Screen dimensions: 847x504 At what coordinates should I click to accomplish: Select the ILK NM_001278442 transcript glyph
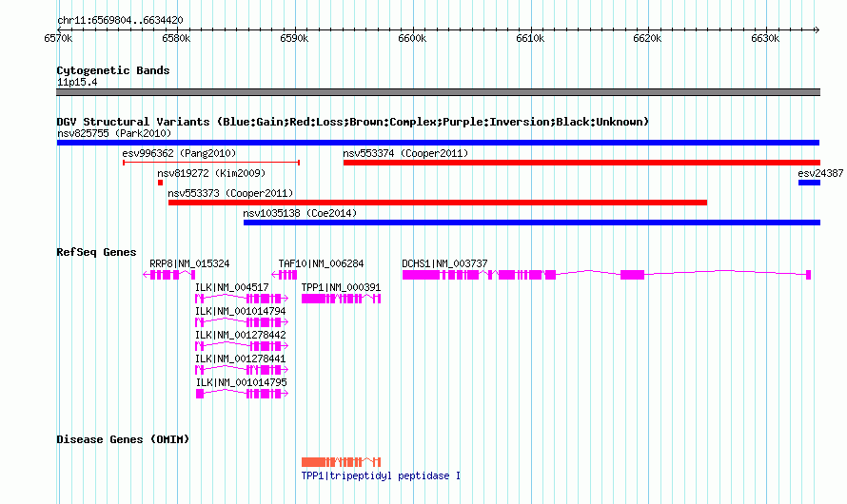pos(242,346)
